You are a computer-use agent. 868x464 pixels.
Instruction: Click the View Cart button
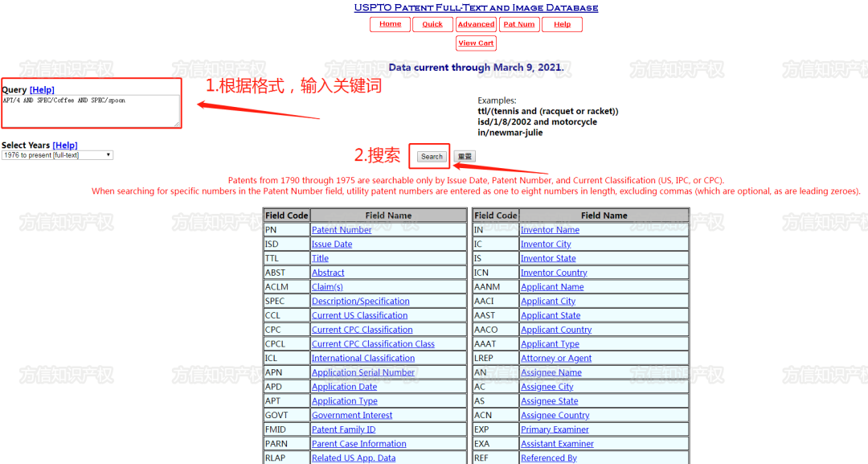click(476, 43)
